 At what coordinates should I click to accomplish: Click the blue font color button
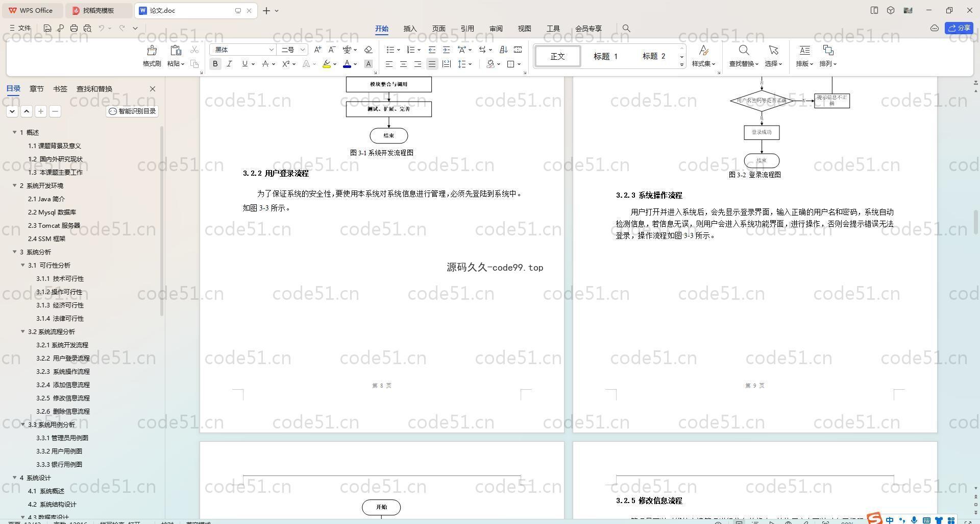click(347, 64)
